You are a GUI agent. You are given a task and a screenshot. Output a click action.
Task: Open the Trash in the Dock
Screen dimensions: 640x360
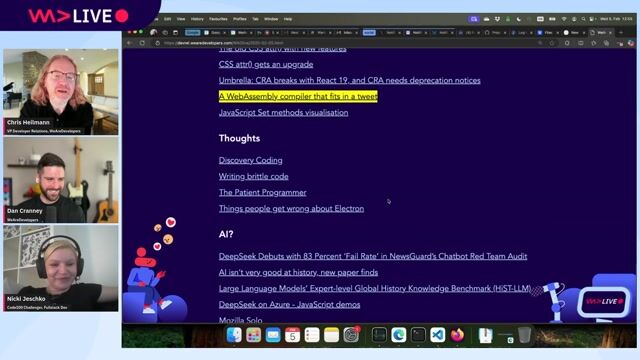[x=524, y=335]
